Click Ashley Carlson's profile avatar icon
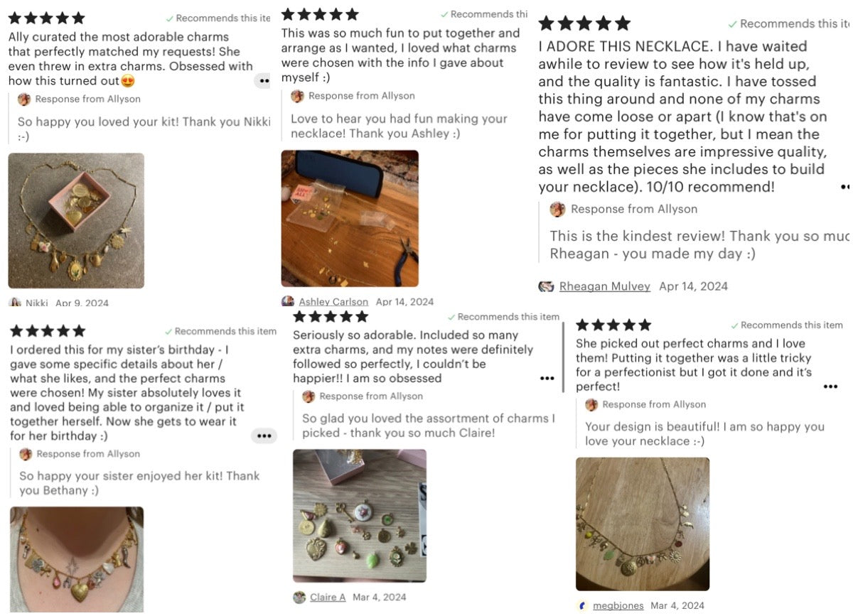Image resolution: width=853 pixels, height=616 pixels. tap(288, 301)
